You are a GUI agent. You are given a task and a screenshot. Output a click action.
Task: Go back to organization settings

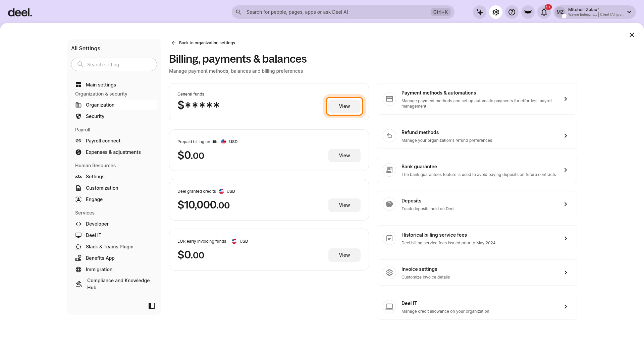click(203, 43)
